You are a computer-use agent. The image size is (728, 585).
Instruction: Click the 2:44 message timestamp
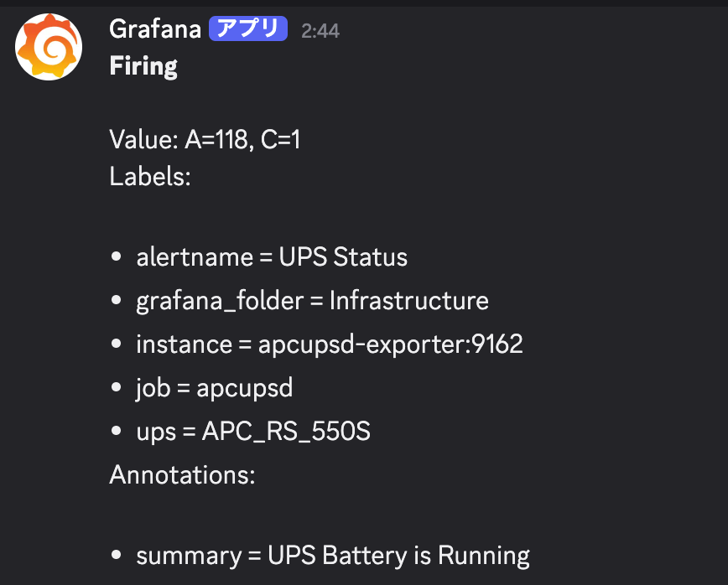coord(320,31)
